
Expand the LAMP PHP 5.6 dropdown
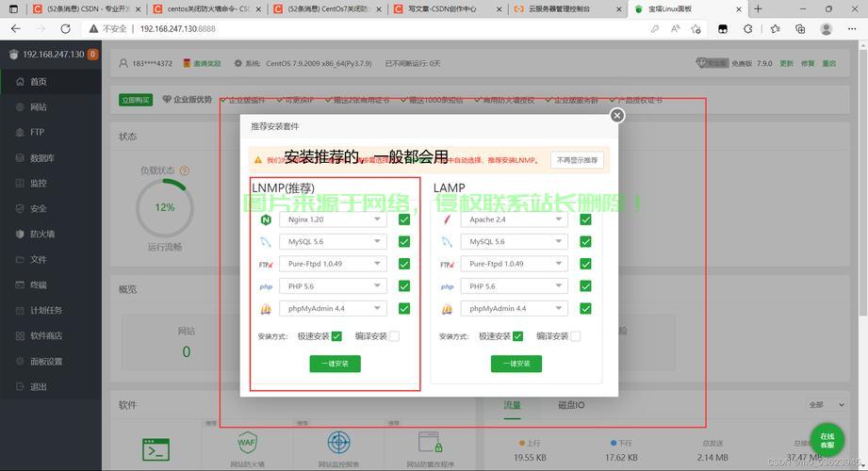[x=515, y=286]
